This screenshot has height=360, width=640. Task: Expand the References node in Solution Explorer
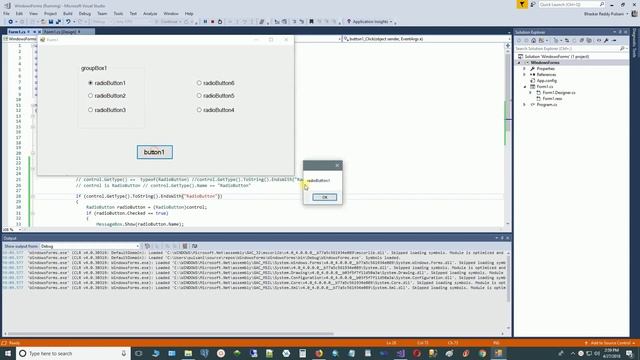[x=524, y=75]
